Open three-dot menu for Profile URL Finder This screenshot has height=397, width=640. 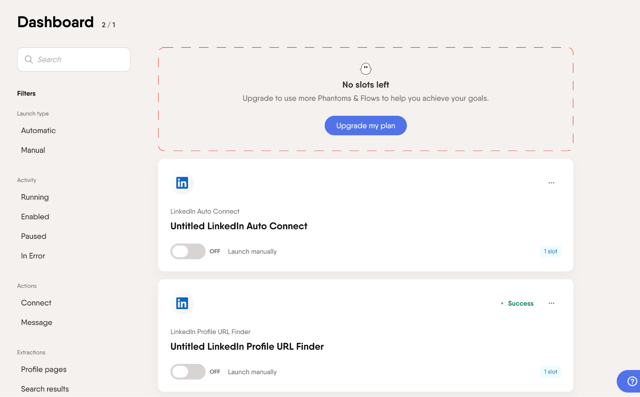tap(551, 303)
